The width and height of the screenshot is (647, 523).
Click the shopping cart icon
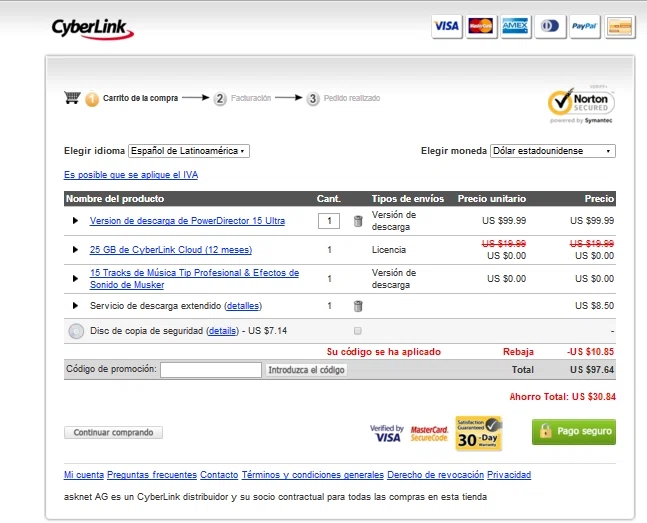pos(72,97)
